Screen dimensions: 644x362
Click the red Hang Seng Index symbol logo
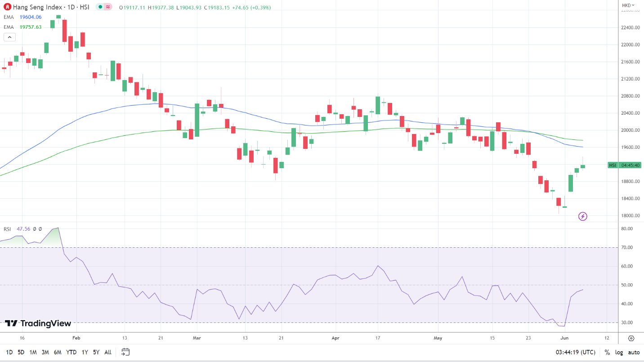click(7, 7)
